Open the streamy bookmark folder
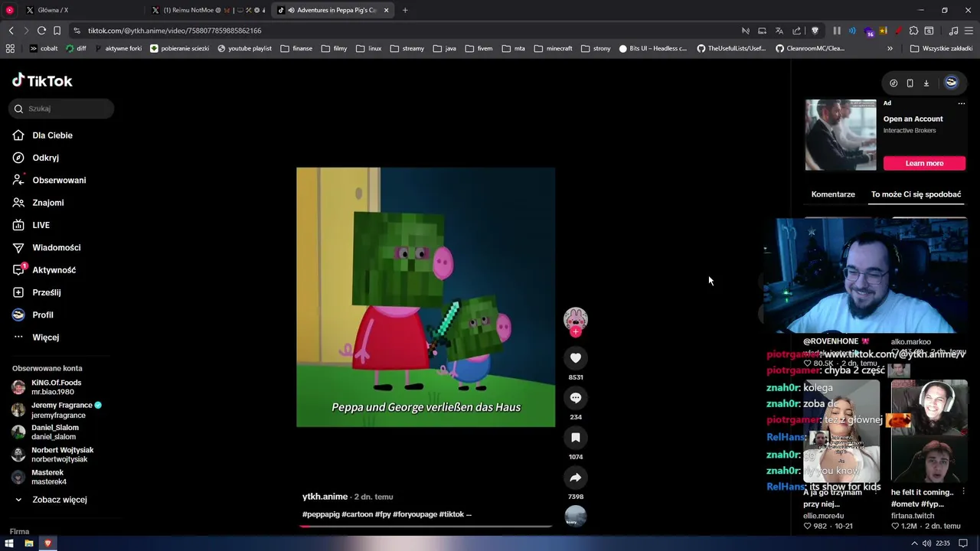 coord(407,48)
